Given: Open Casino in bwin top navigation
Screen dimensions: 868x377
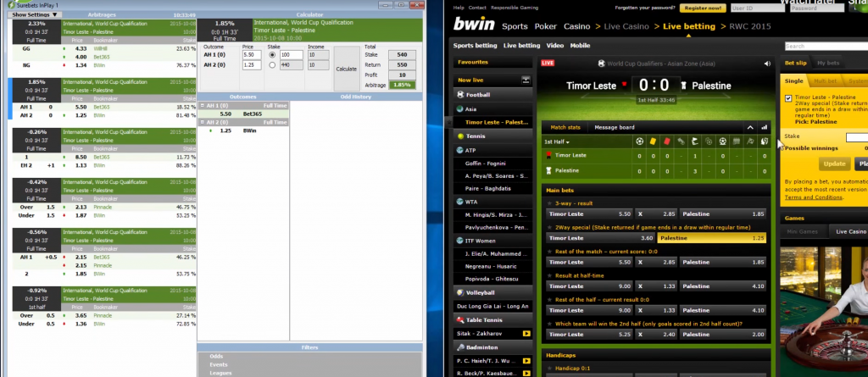Looking at the screenshot, I should click(576, 26).
